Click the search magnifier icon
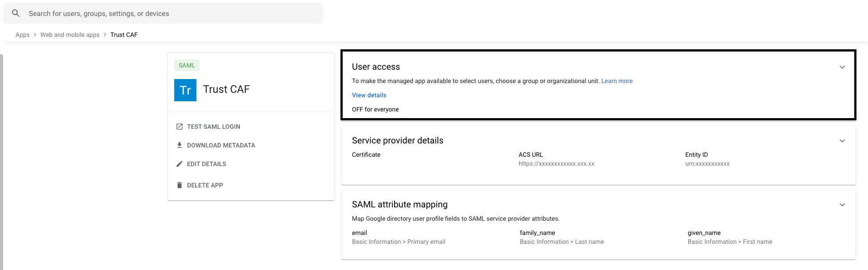 click(x=16, y=13)
